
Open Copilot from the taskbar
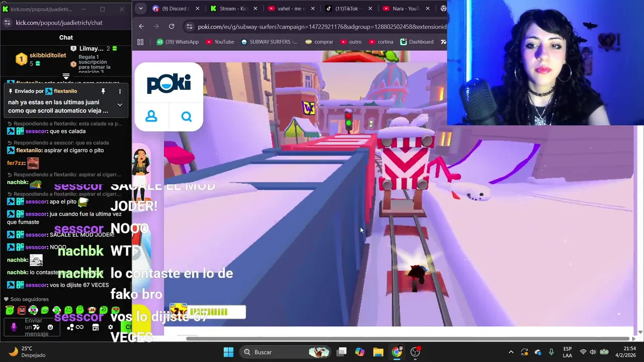click(360, 352)
